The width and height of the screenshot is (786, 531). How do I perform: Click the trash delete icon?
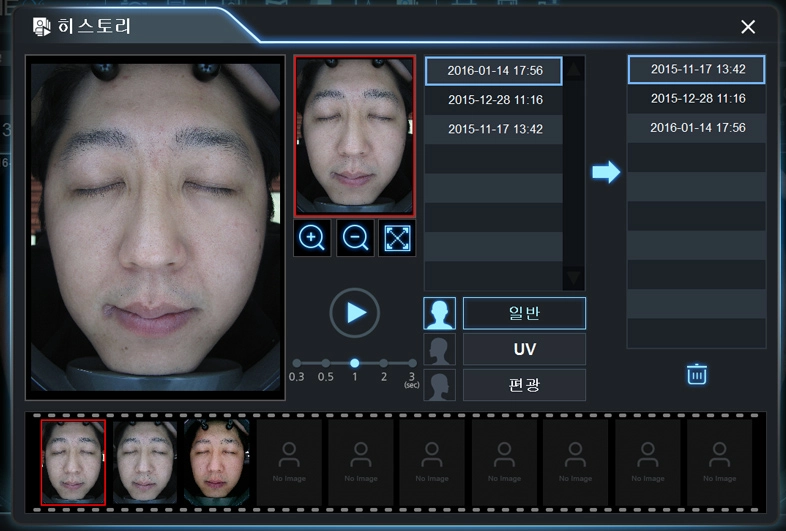tap(697, 374)
